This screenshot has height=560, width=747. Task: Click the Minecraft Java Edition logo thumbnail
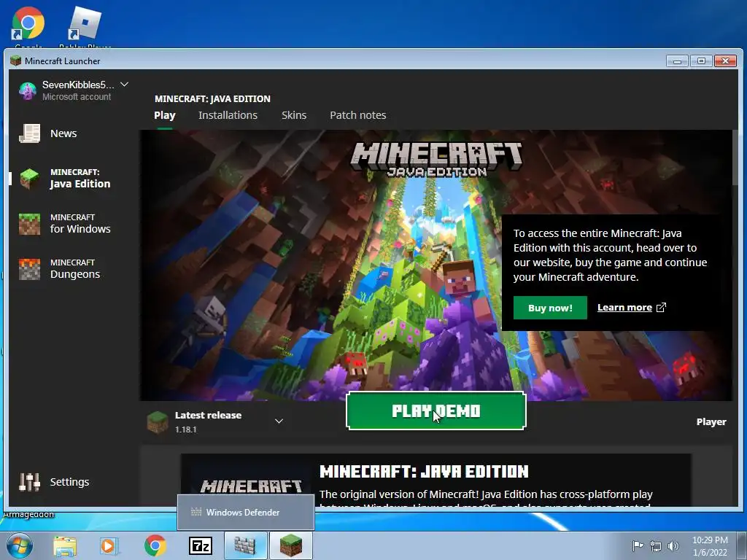click(251, 481)
